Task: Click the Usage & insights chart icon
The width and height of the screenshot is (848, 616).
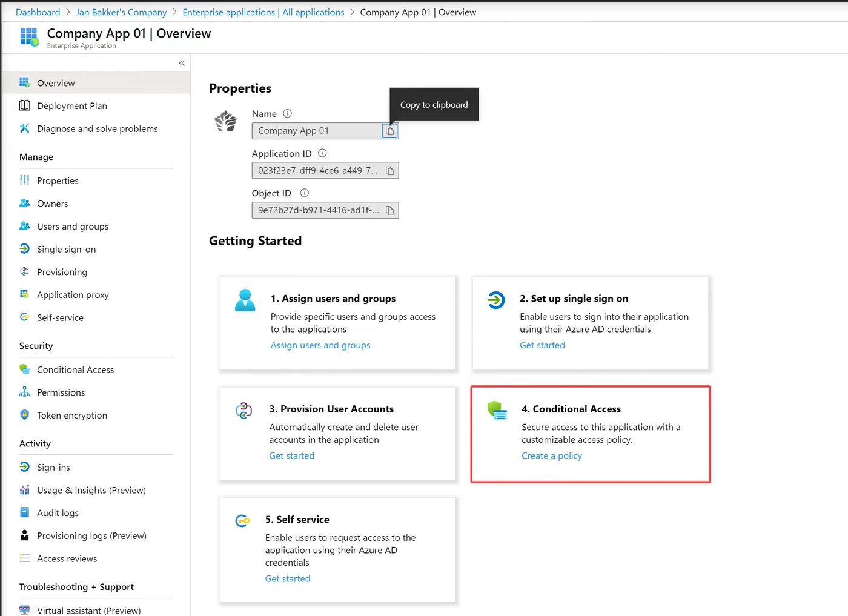Action: [24, 490]
